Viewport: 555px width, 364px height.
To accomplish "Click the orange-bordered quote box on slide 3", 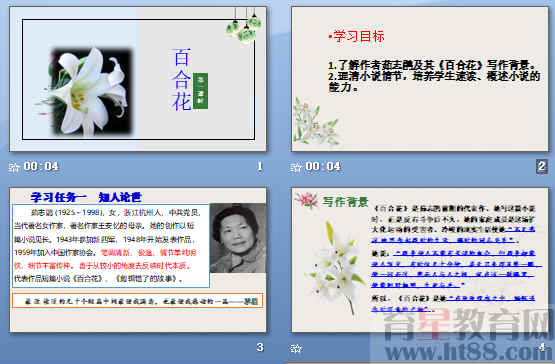I will point(138,300).
